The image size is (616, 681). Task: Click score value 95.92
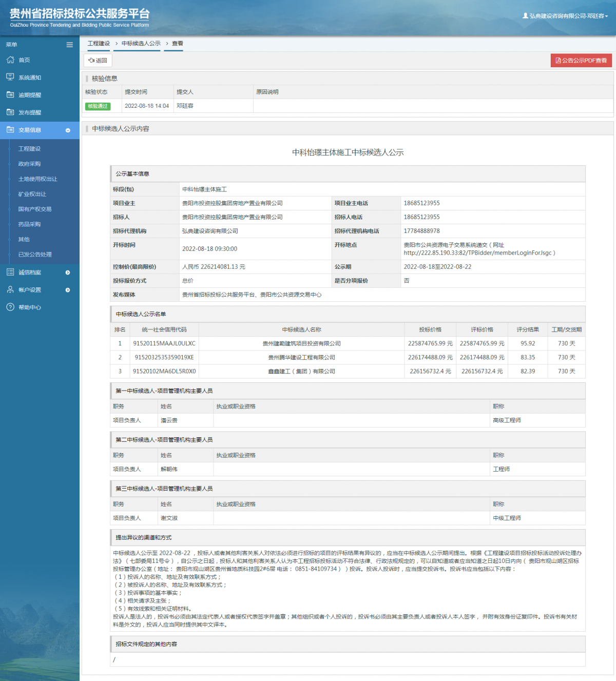528,343
